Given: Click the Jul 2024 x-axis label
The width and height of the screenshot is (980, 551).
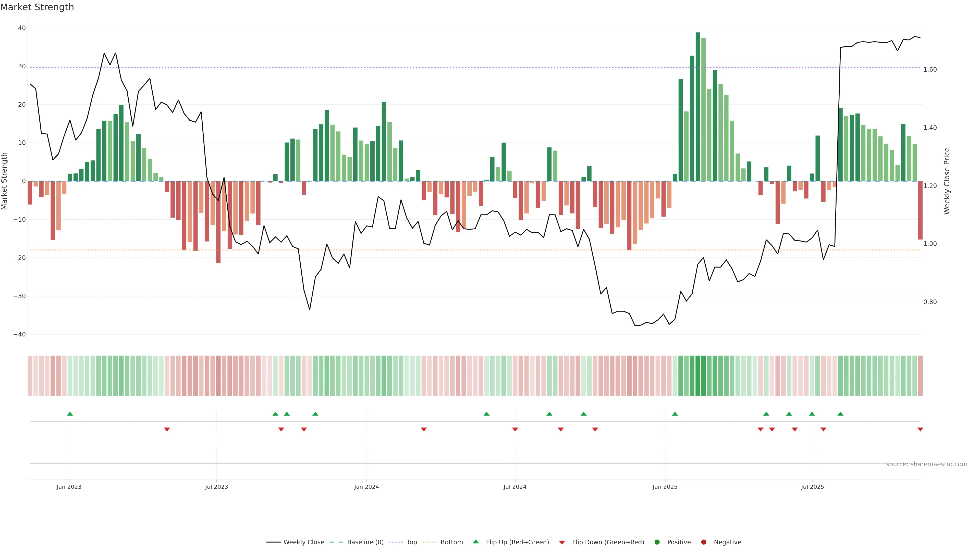Looking at the screenshot, I should click(x=515, y=487).
